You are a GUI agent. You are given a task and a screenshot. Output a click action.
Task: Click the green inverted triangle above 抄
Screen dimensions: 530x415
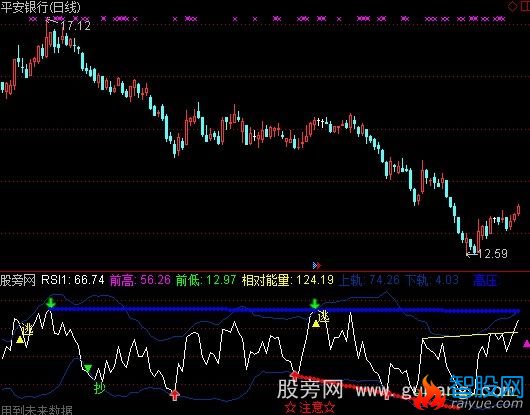(88, 368)
